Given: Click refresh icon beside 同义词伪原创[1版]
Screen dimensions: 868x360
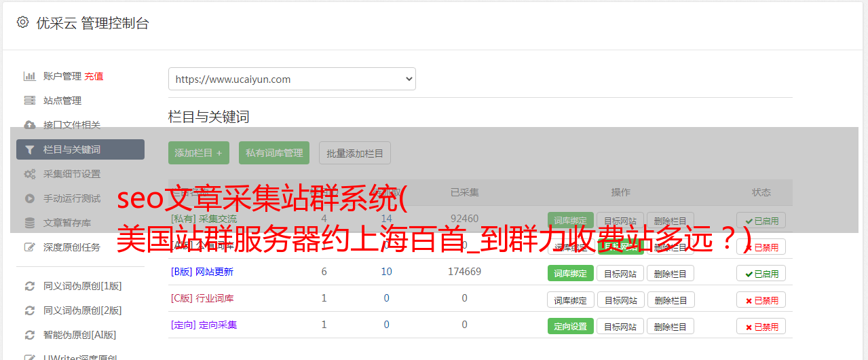Looking at the screenshot, I should pos(29,286).
